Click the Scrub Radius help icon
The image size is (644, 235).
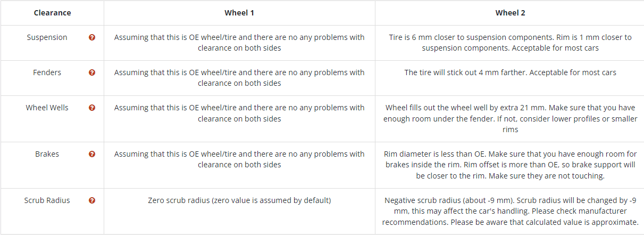[92, 200]
